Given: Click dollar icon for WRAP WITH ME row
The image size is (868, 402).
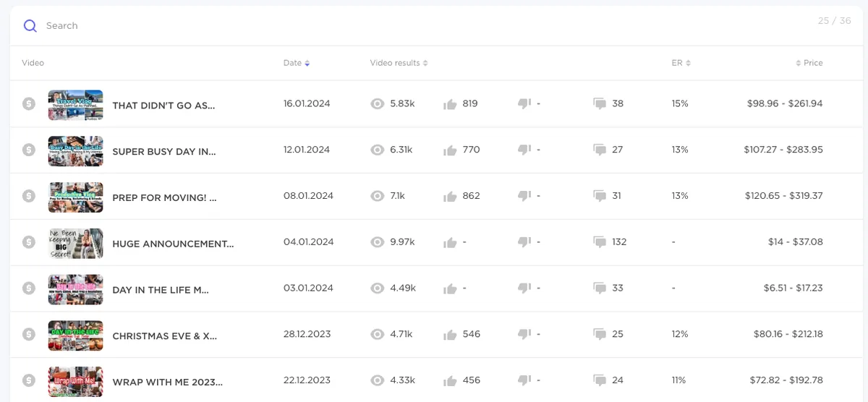Looking at the screenshot, I should tap(29, 380).
